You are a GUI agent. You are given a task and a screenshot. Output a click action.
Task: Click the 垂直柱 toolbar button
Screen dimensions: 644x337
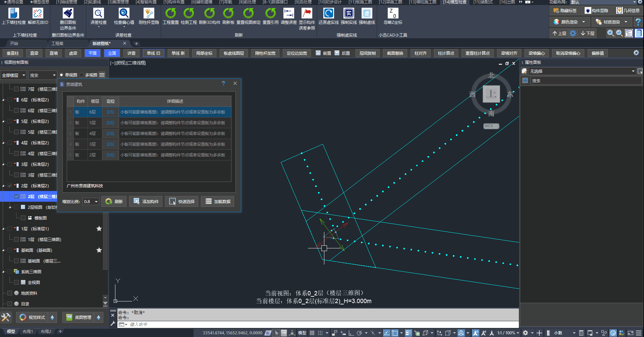(13, 53)
